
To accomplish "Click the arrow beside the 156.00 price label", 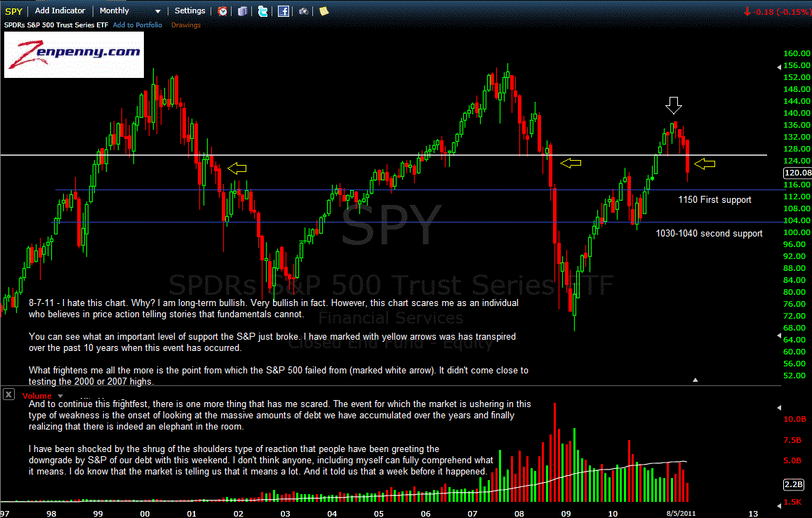I will (779, 67).
